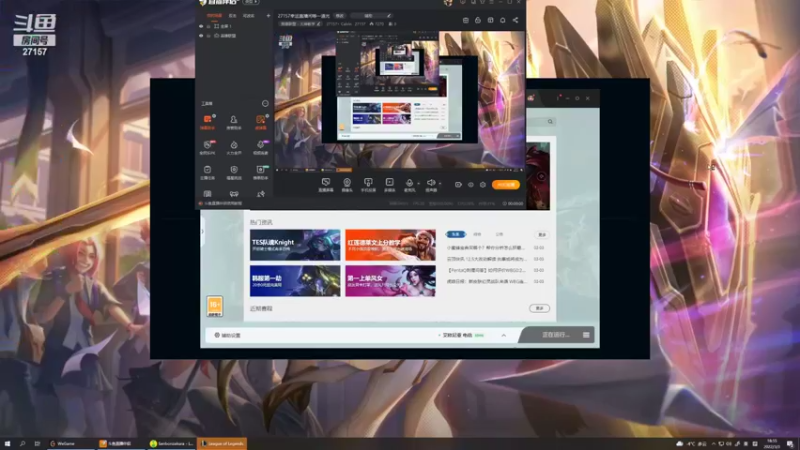Toggle visibility eye of the second scene source

(201, 36)
